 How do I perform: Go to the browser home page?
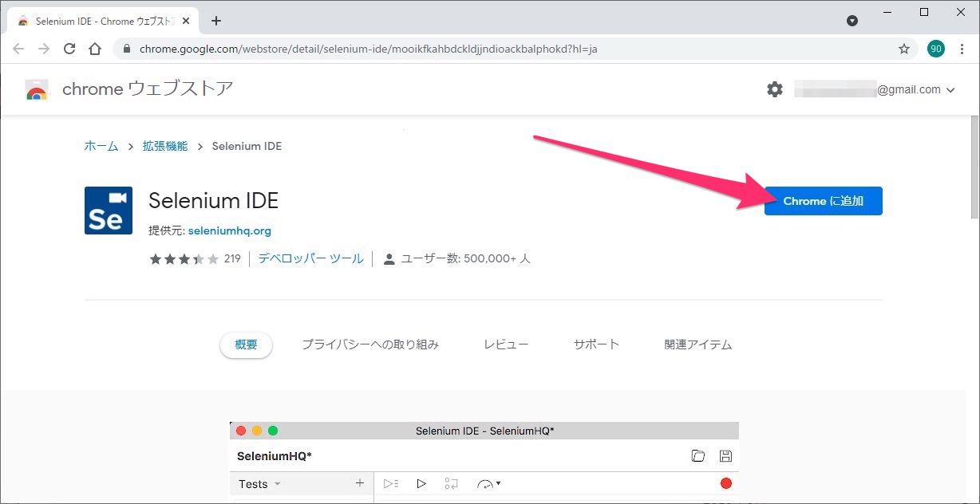(95, 49)
